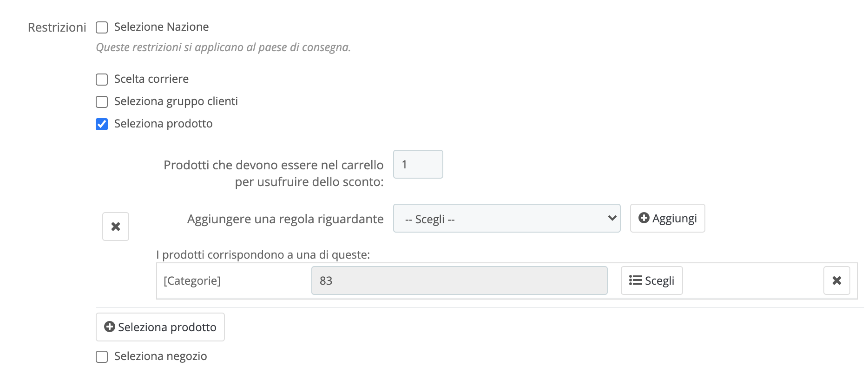Click the chevron arrow of the Scegli dropdown
This screenshot has height=374, width=868.
(612, 218)
